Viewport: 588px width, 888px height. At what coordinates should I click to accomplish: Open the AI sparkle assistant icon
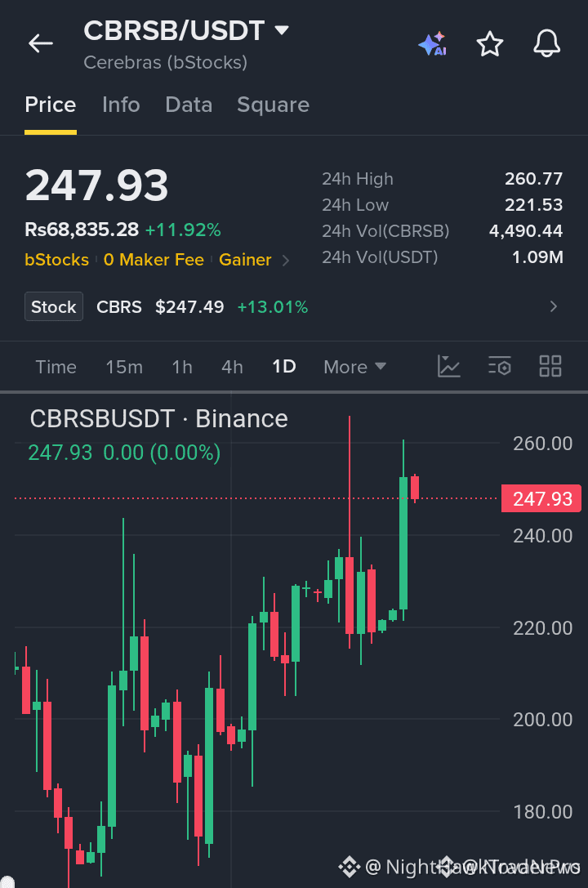click(x=433, y=43)
